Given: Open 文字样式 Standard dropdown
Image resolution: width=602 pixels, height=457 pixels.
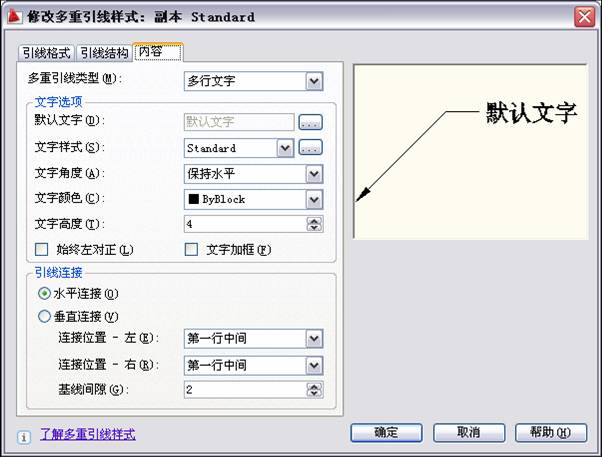Looking at the screenshot, I should tap(285, 148).
